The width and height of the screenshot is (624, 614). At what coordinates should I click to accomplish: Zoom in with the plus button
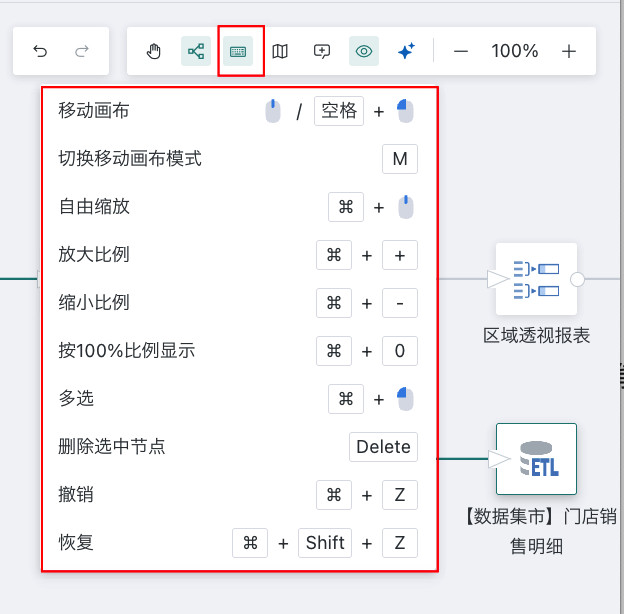[569, 51]
